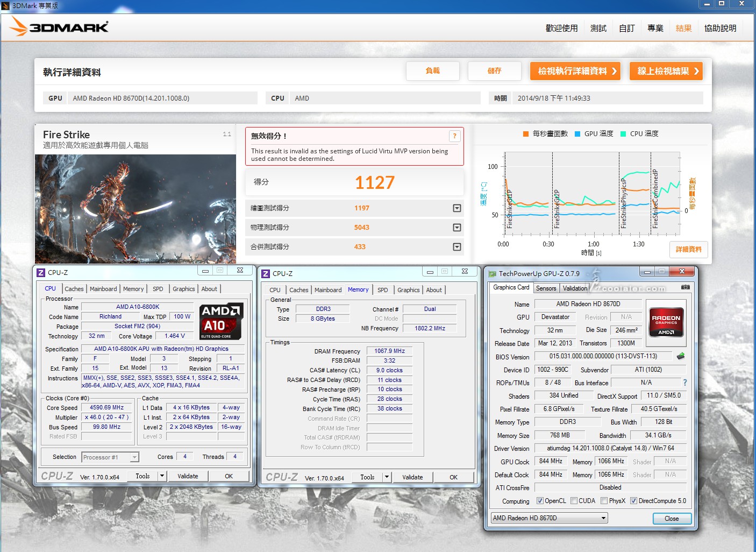Click Validate in left CPU-Z window
The width and height of the screenshot is (756, 552).
point(188,476)
